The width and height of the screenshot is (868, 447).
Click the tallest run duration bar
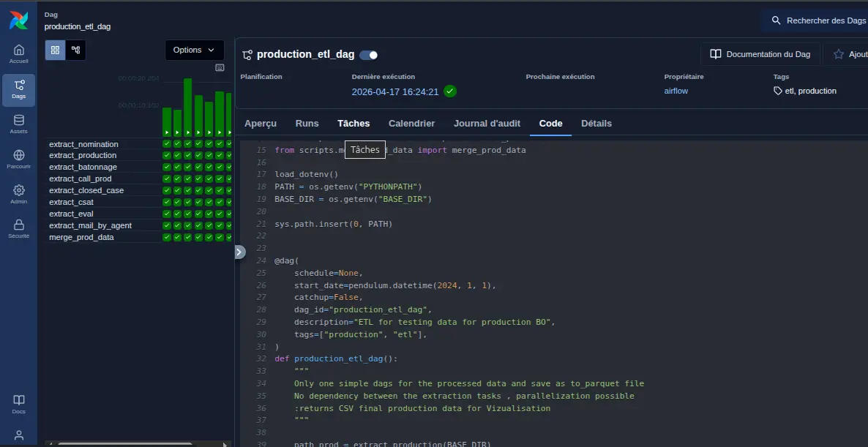(187, 108)
